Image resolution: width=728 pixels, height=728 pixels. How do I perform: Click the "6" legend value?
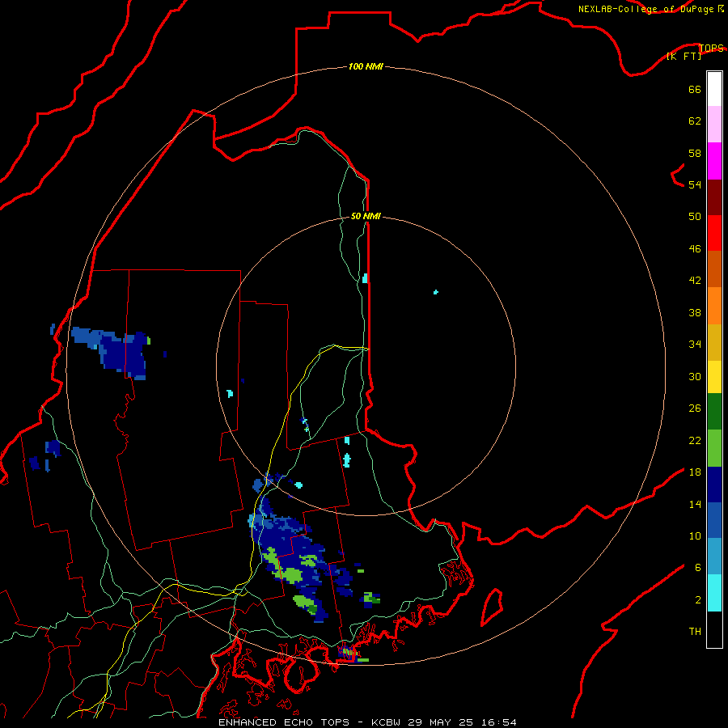[698, 567]
